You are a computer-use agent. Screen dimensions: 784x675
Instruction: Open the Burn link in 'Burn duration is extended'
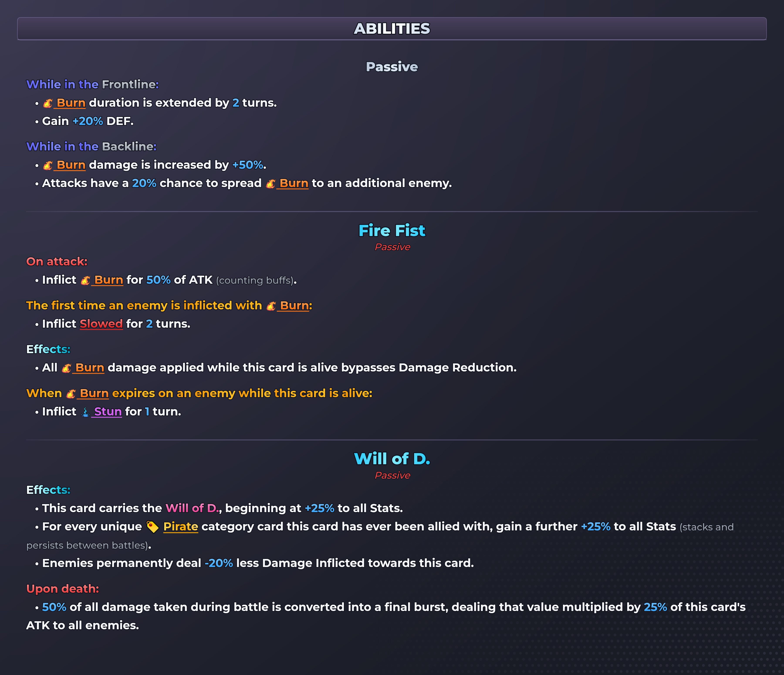click(x=71, y=103)
